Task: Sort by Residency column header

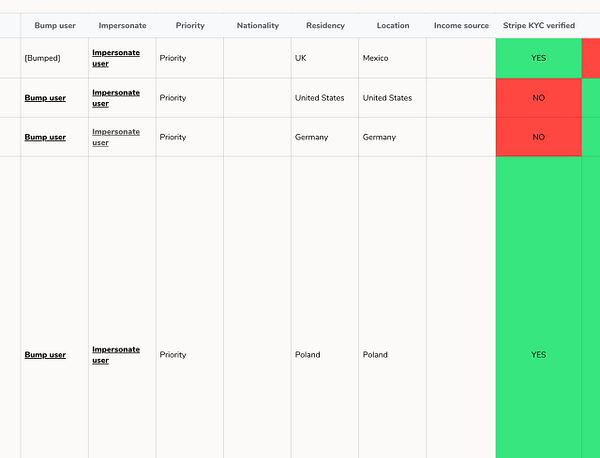Action: pos(325,26)
